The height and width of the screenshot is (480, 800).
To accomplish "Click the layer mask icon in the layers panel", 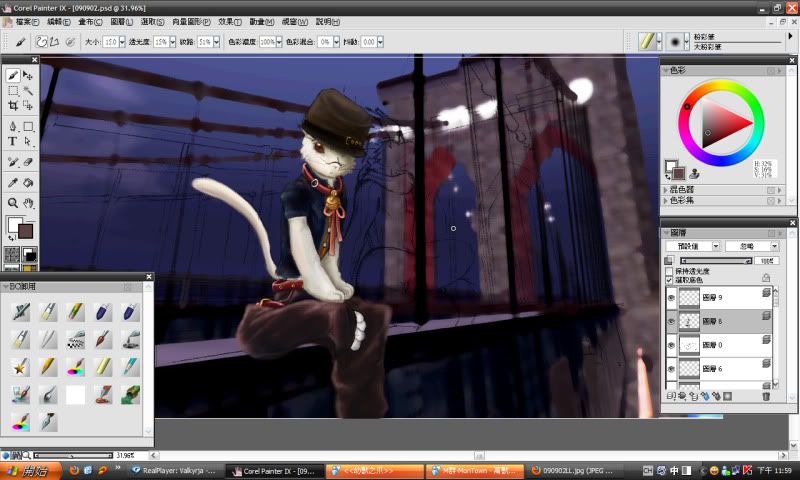I will coord(728,396).
